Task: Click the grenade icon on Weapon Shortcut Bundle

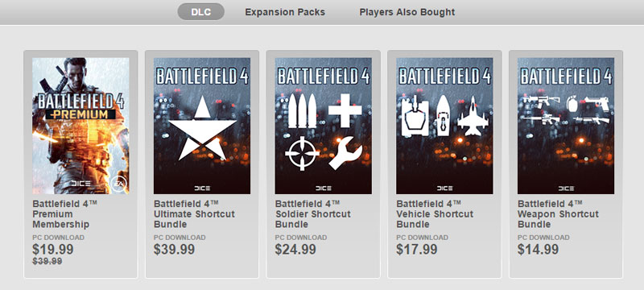Action: (572, 104)
